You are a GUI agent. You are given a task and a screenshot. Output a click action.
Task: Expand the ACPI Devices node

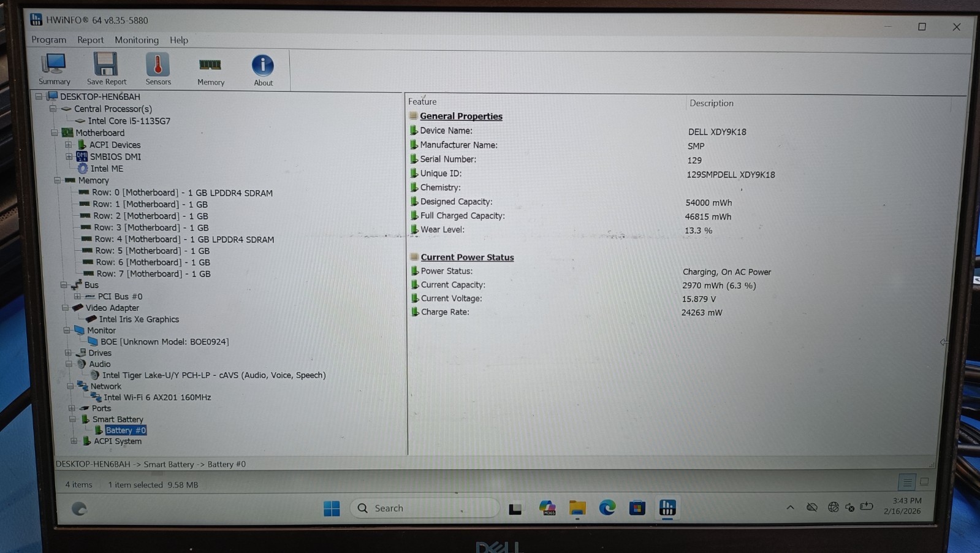click(x=68, y=145)
